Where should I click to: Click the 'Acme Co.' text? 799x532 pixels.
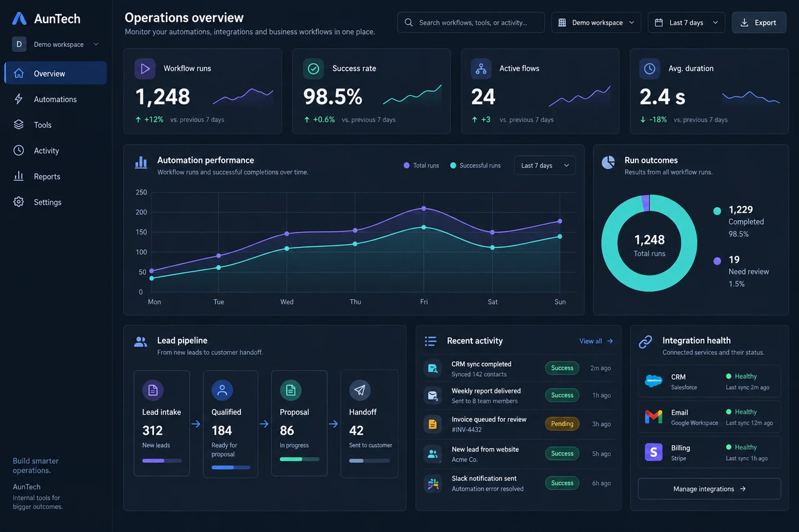(x=464, y=460)
